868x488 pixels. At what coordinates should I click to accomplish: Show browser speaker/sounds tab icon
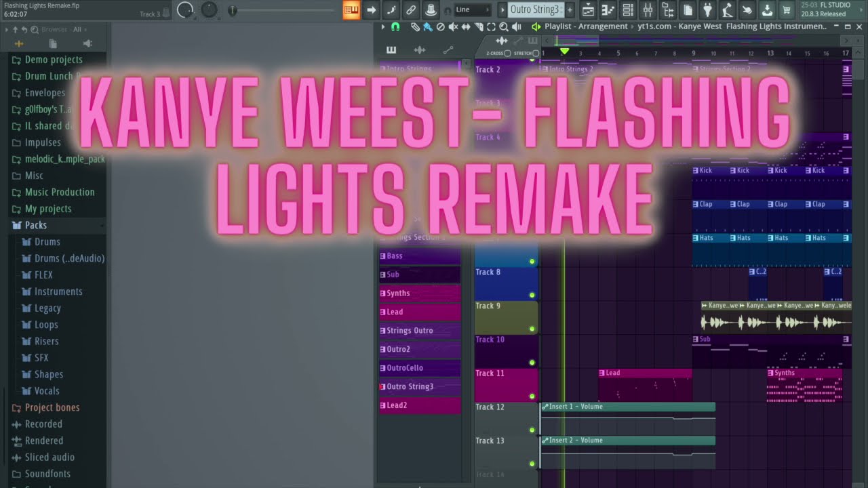(x=87, y=43)
